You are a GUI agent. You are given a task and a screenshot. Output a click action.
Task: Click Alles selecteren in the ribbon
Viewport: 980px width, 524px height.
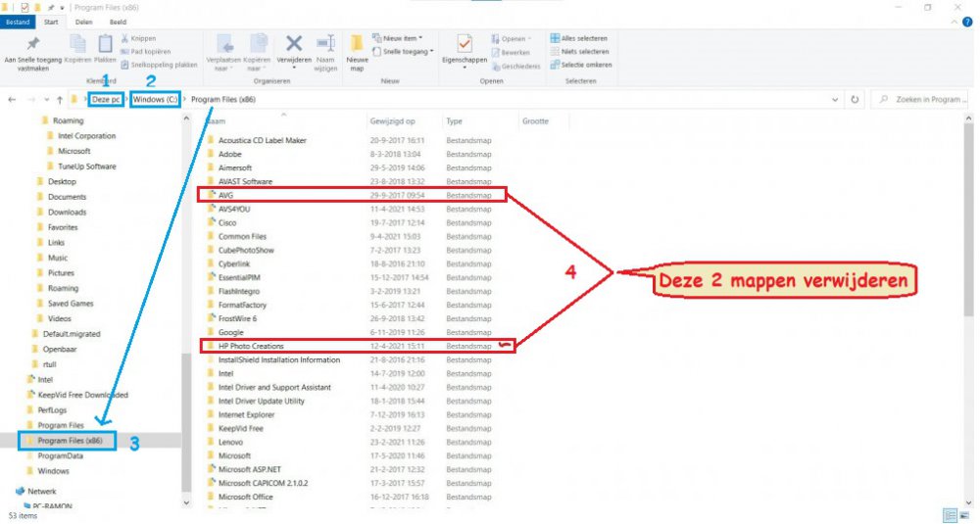pyautogui.click(x=583, y=38)
